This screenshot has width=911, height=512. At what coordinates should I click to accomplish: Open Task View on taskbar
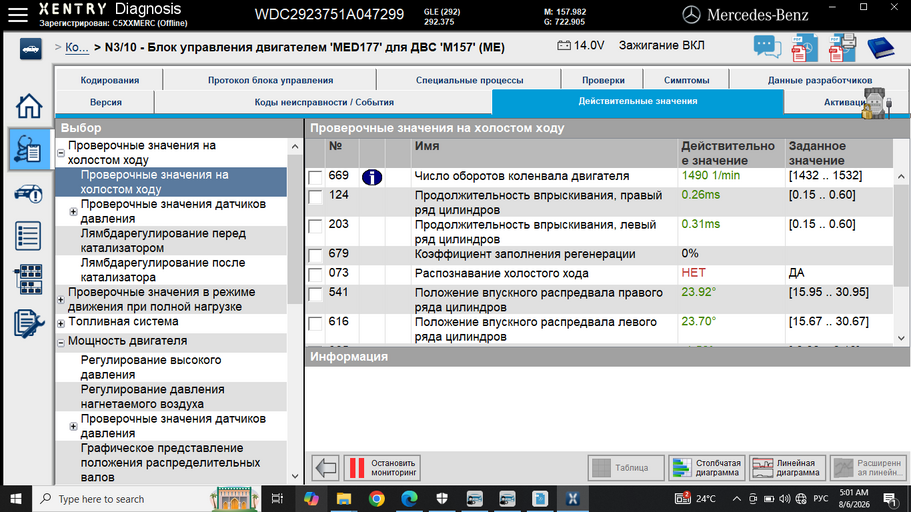(x=277, y=499)
